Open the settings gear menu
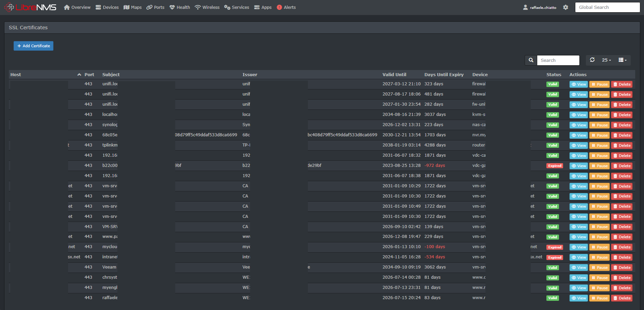This screenshot has height=310, width=644. coord(565,7)
